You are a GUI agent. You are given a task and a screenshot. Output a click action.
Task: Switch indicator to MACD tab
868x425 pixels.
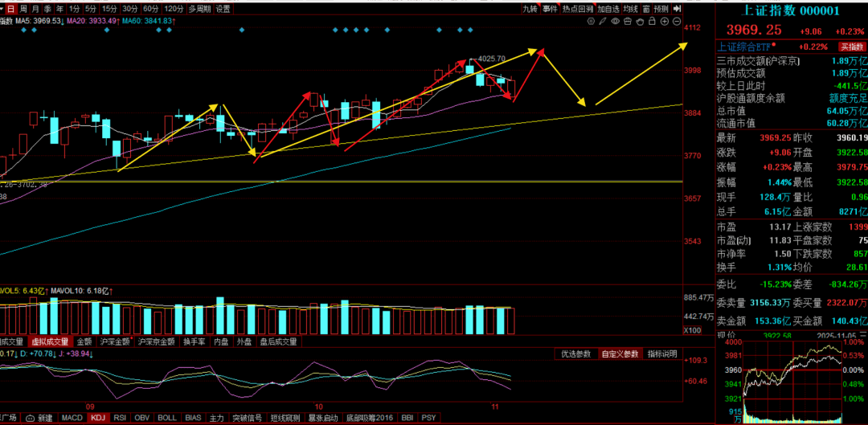[x=72, y=419]
